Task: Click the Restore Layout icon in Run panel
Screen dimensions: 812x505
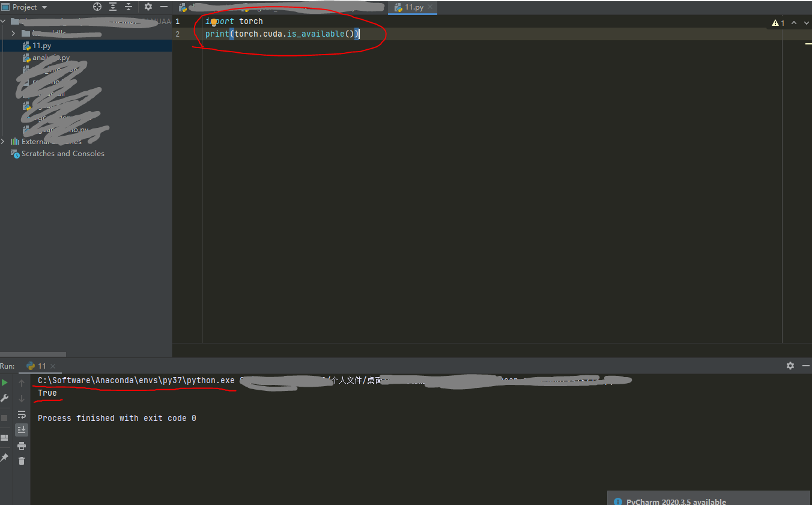Action: pyautogui.click(x=5, y=438)
